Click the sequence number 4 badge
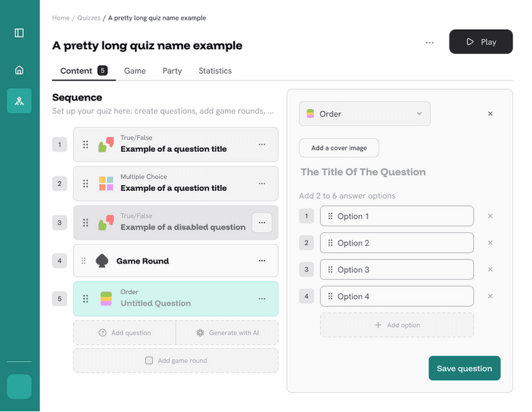This screenshot has height=412, width=532. 59,261
